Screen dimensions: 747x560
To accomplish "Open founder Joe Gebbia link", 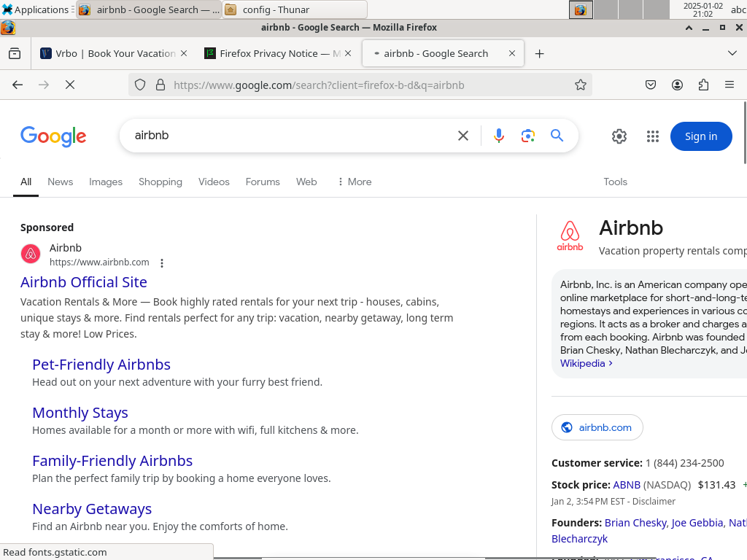I will [697, 523].
